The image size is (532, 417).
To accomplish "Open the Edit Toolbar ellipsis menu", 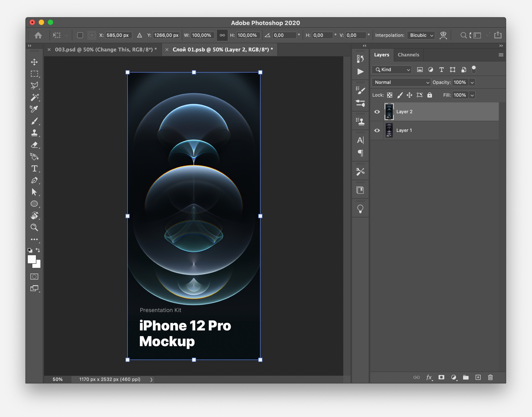I will coord(34,239).
